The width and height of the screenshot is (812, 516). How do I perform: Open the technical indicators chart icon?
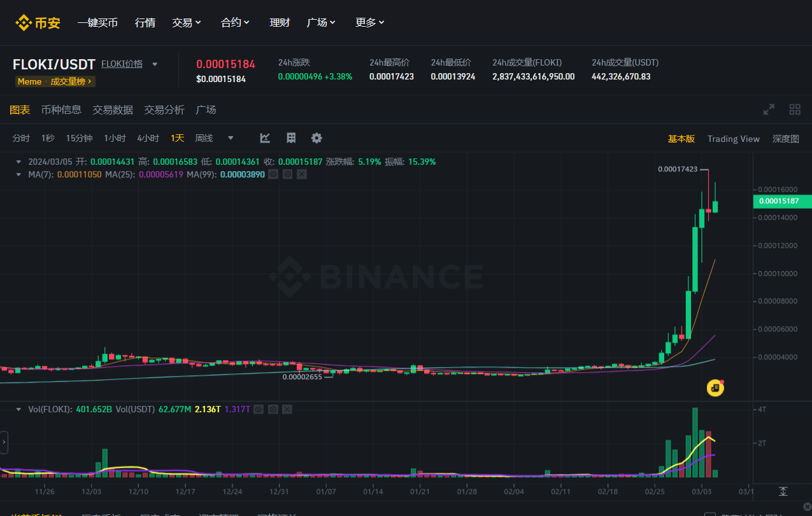pyautogui.click(x=265, y=138)
